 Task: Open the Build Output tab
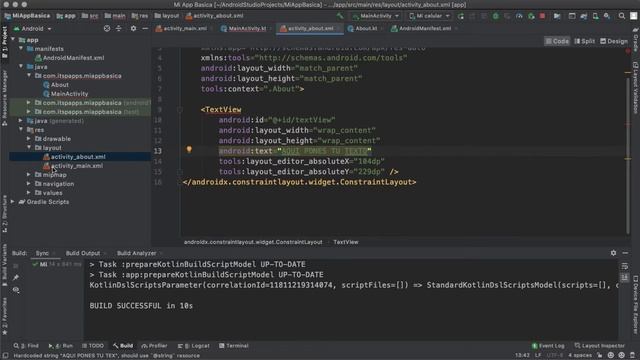tap(83, 253)
